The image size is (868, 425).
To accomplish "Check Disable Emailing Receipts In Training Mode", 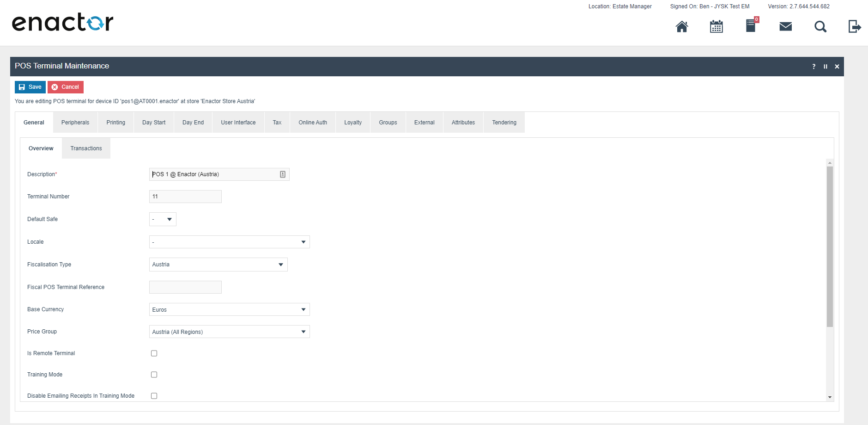I will [x=154, y=396].
